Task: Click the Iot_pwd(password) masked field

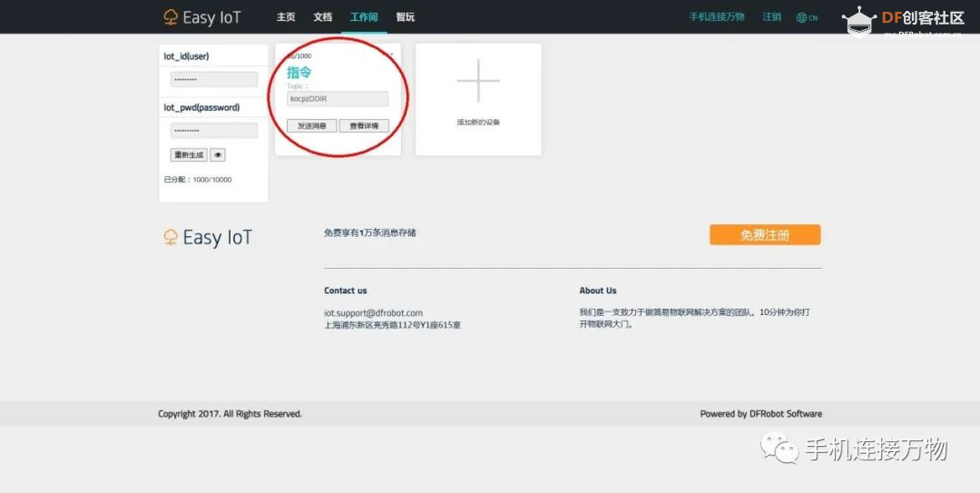Action: point(214,130)
